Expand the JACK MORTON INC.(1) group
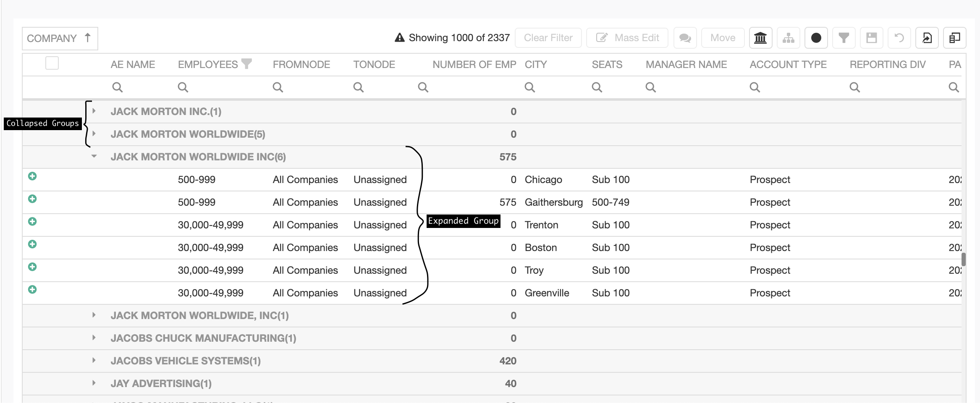The image size is (980, 403). [x=94, y=111]
